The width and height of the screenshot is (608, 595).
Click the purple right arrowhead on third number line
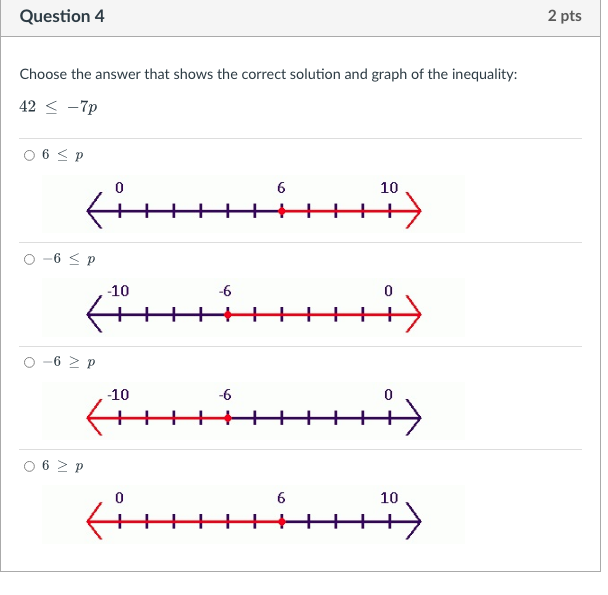pos(414,418)
